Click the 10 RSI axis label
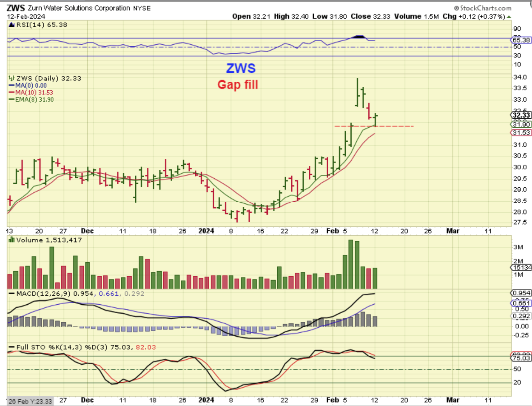Viewport: 532px width, 406px height. click(517, 65)
